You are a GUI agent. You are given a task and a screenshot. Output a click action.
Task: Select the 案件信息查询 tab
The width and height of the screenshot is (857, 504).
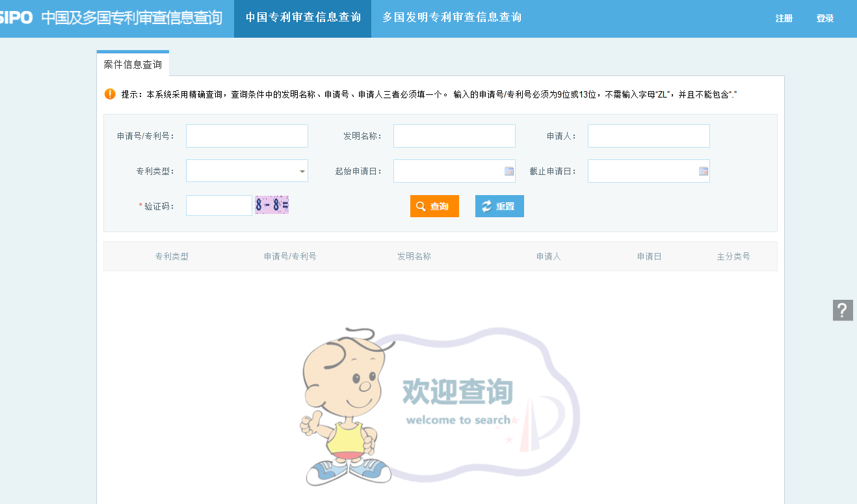(x=133, y=64)
